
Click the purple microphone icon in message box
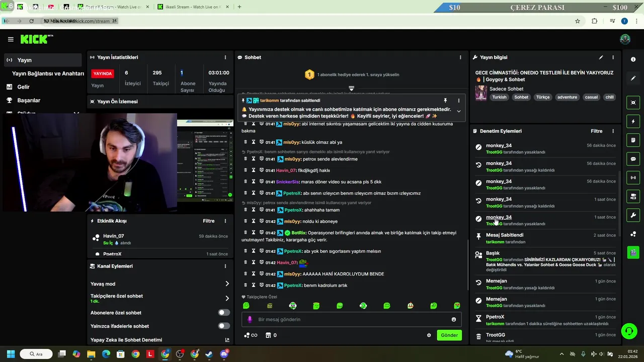pyautogui.click(x=250, y=319)
